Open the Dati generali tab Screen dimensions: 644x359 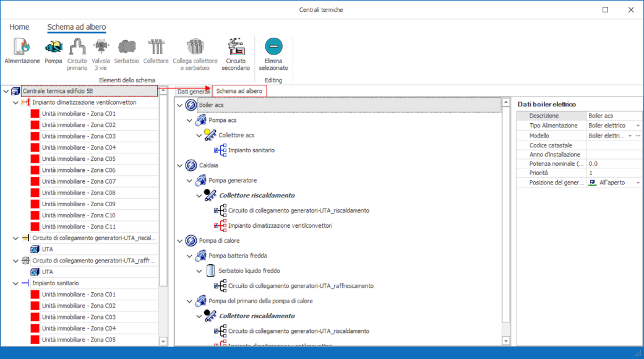click(192, 92)
